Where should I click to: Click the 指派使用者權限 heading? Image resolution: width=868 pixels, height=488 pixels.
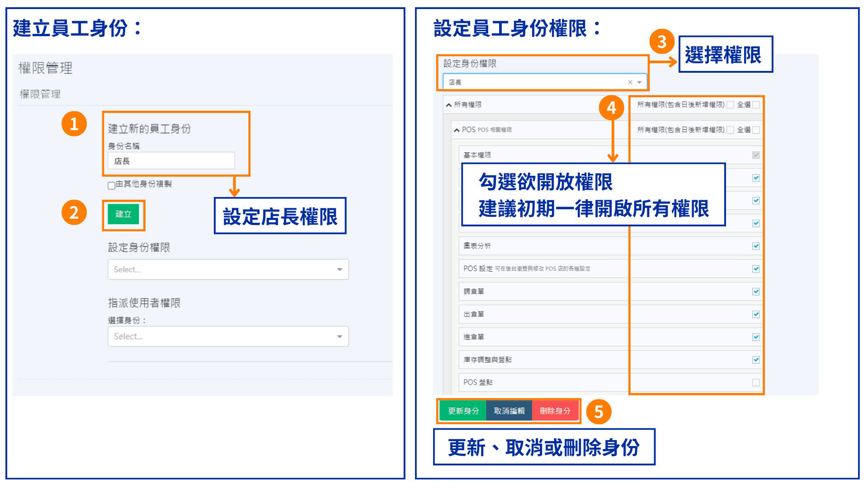pos(144,303)
